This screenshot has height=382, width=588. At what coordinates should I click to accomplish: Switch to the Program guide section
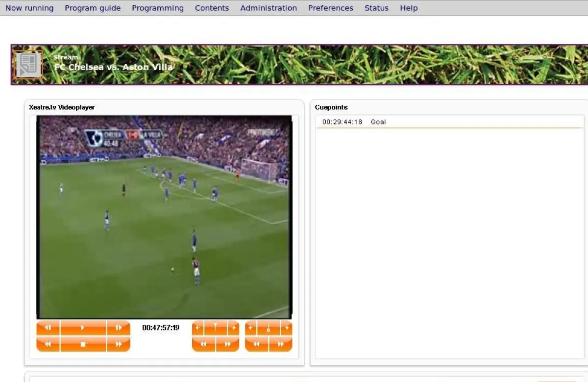[x=93, y=8]
